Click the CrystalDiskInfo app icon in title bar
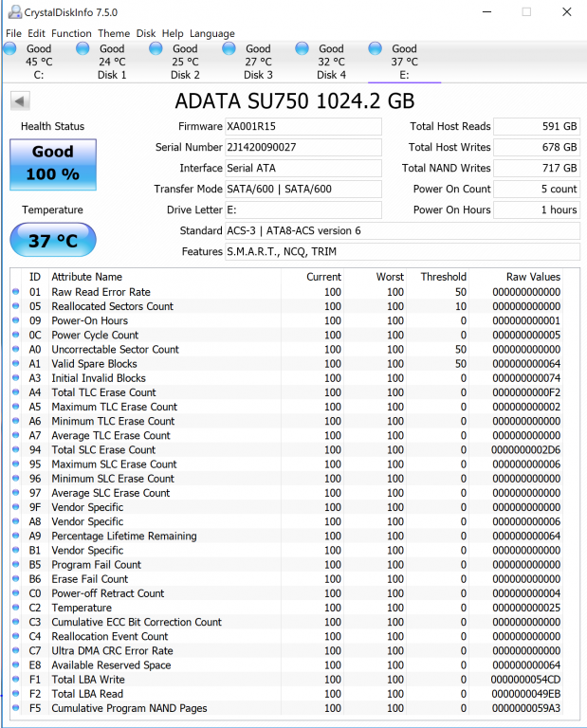 [10, 12]
